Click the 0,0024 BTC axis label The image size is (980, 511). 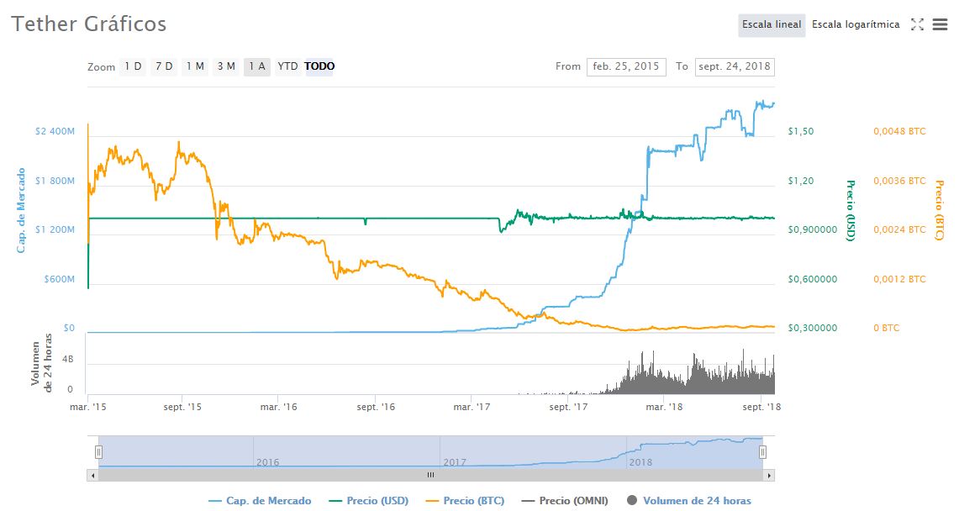click(899, 229)
